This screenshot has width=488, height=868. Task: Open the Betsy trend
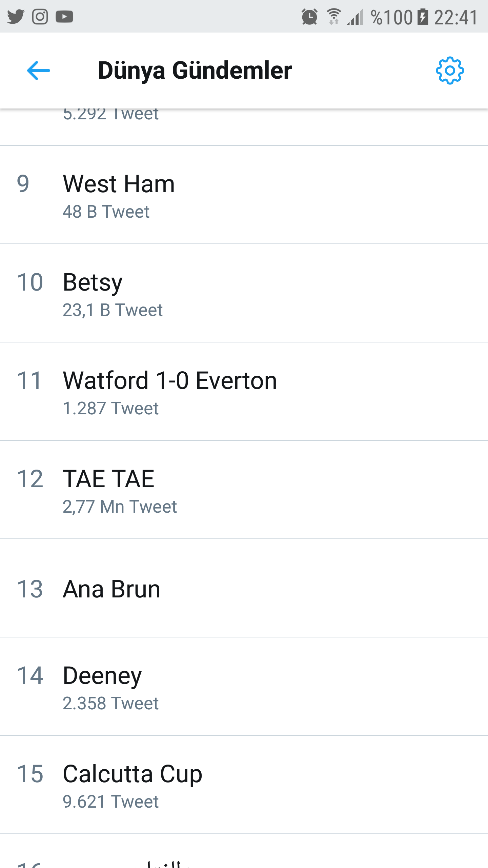(x=93, y=282)
